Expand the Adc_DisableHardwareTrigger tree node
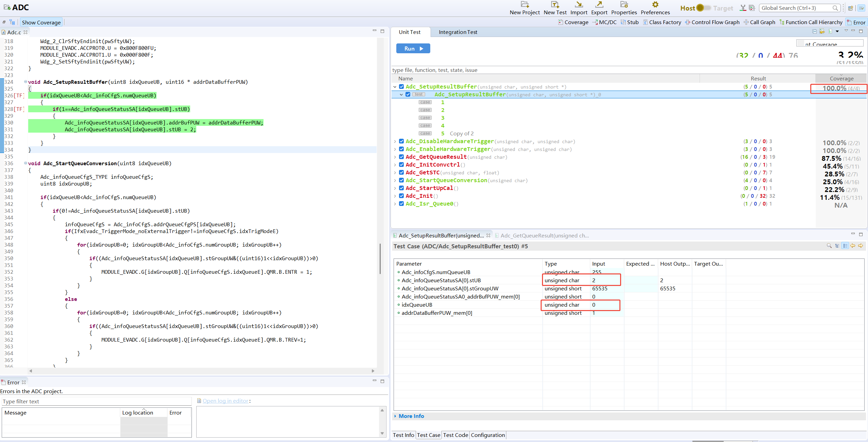Image resolution: width=868 pixels, height=442 pixels. pyautogui.click(x=395, y=141)
